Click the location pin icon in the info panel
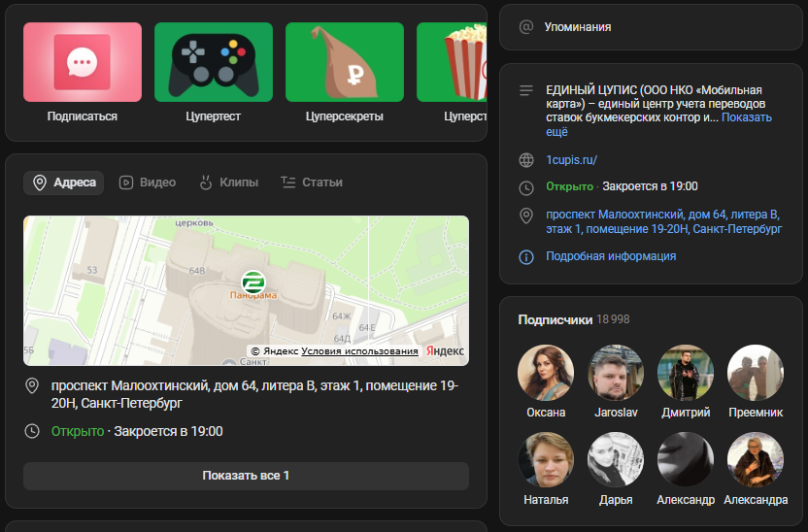 (x=526, y=216)
